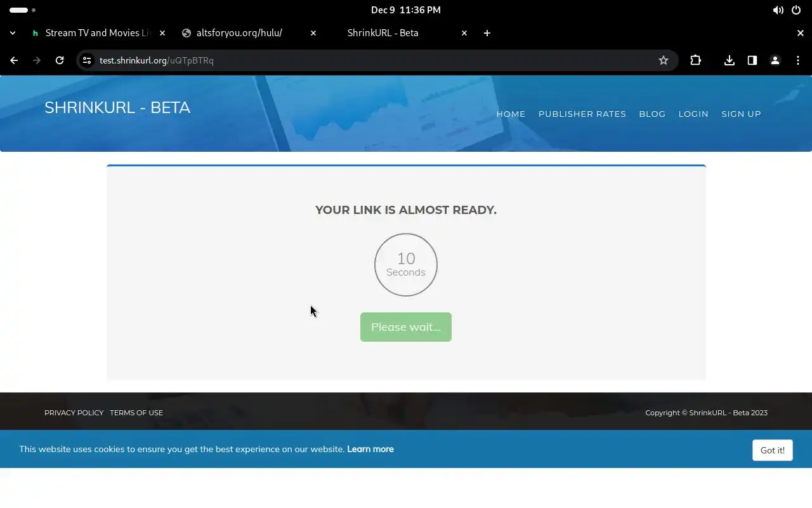The image size is (812, 508).
Task: Bookmark this page with the star icon
Action: 664,60
